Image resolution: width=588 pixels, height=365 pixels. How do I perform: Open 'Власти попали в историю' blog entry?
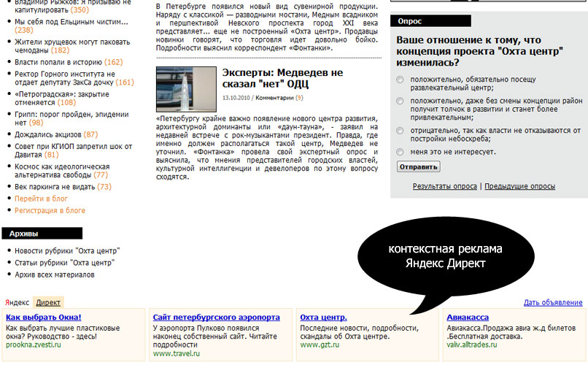coord(58,62)
